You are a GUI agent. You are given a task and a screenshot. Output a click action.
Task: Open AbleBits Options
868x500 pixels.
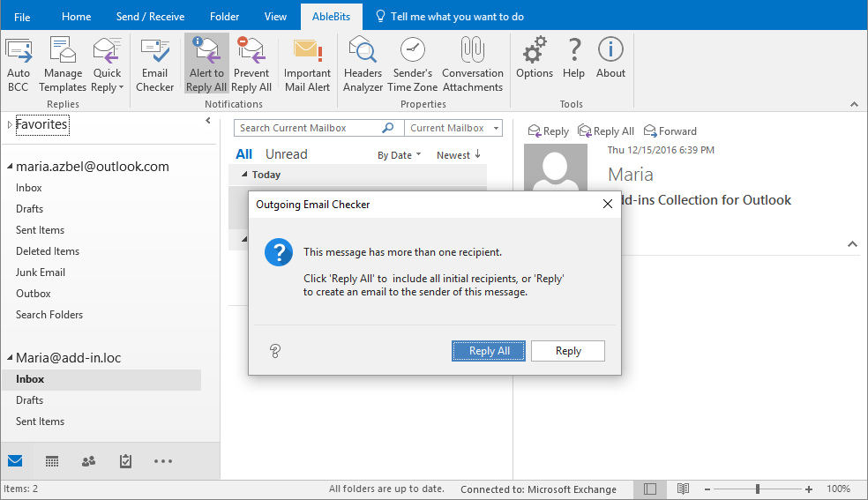click(535, 58)
